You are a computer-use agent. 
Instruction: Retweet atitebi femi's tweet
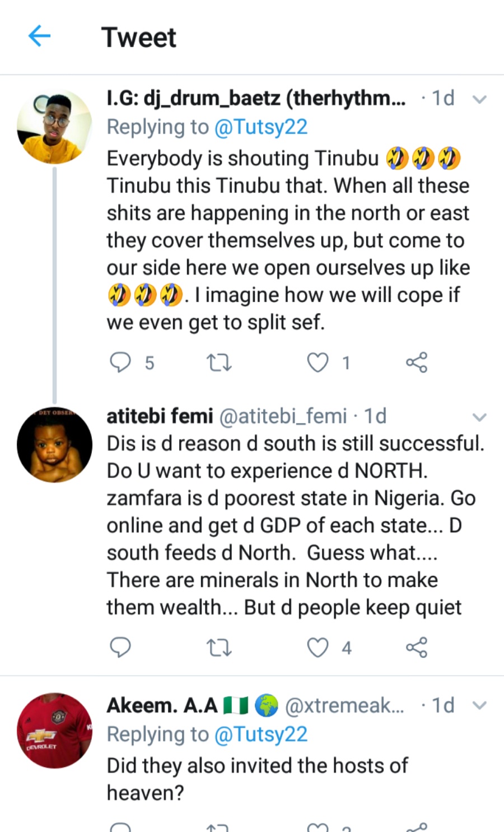[219, 647]
